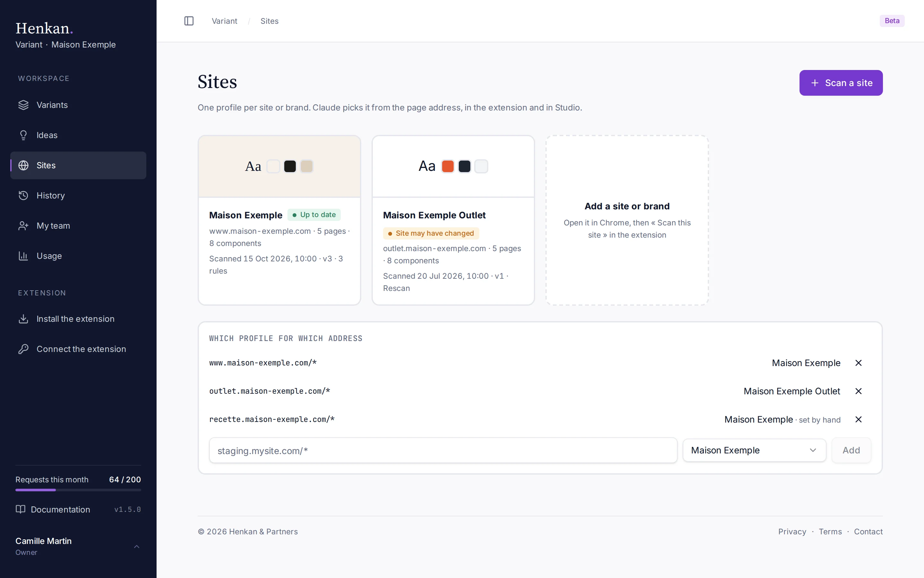This screenshot has height=578, width=924.
Task: Open the Maison Exemple profile dropdown
Action: coord(754,450)
